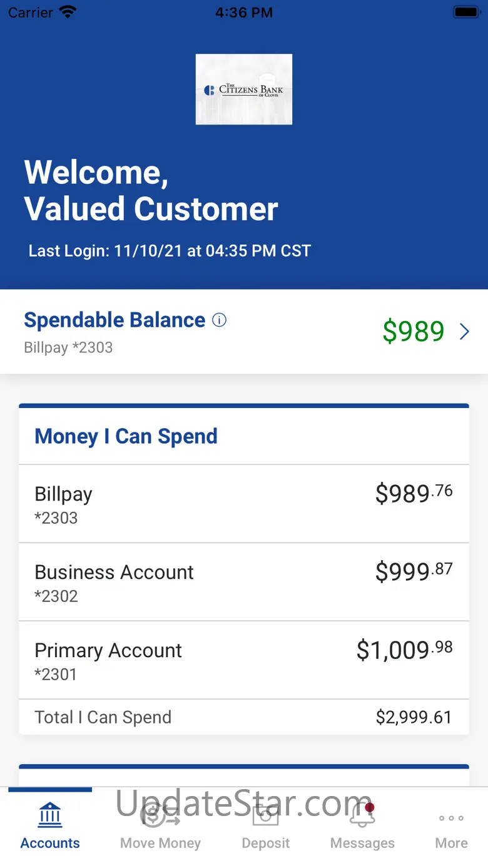488x868 pixels.
Task: Tap the Messages bell icon
Action: tap(362, 815)
